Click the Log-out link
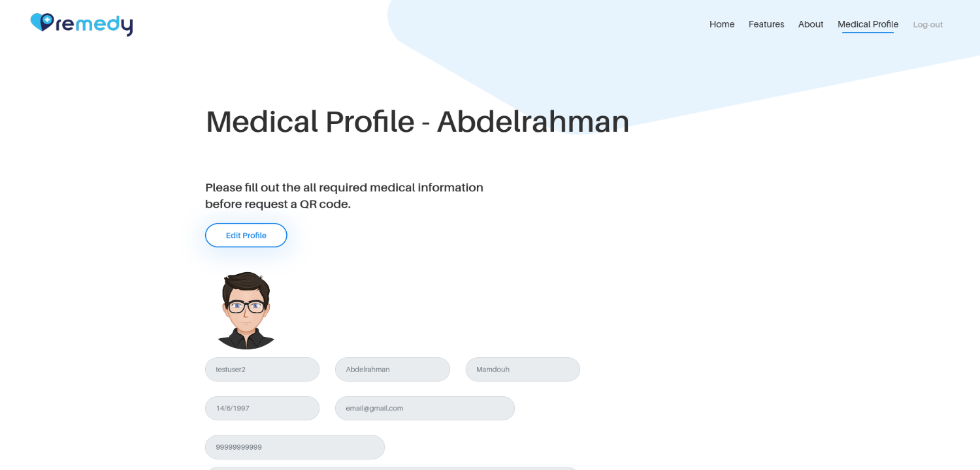This screenshot has width=980, height=470. (x=928, y=25)
